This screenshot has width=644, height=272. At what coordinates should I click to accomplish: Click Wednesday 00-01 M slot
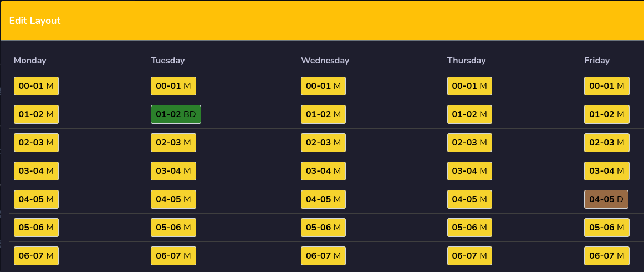pos(323,86)
